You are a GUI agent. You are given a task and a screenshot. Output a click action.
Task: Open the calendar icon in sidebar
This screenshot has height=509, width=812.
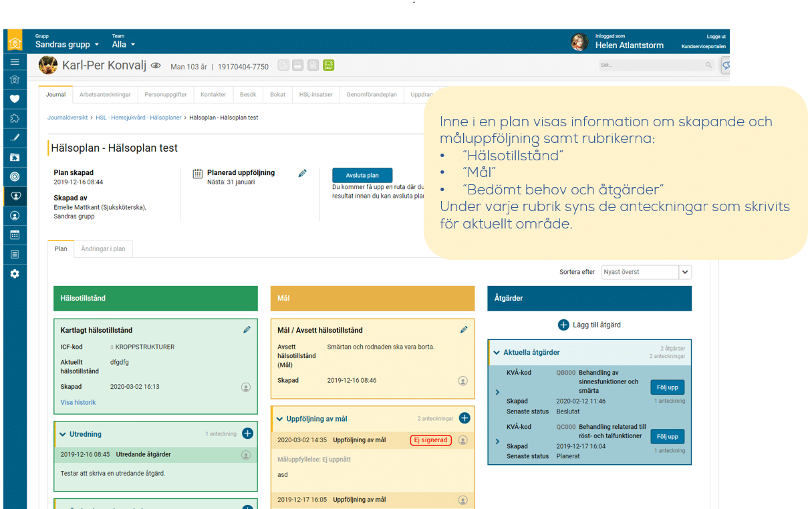point(15,235)
